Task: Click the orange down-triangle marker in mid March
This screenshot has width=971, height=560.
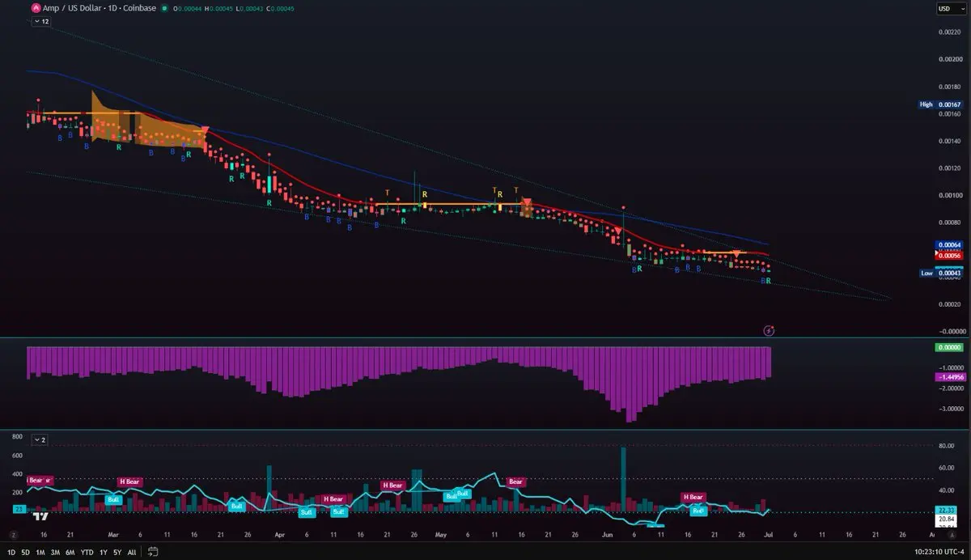Action: (205, 130)
